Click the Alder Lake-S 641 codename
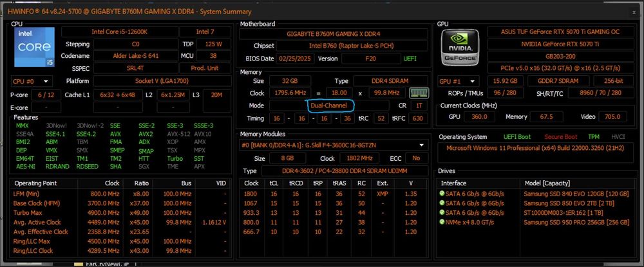The height and width of the screenshot is (267, 644). (x=135, y=56)
